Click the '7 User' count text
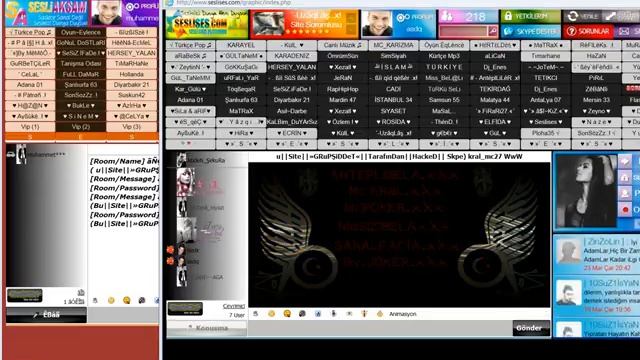The width and height of the screenshot is (640, 360). point(237,315)
